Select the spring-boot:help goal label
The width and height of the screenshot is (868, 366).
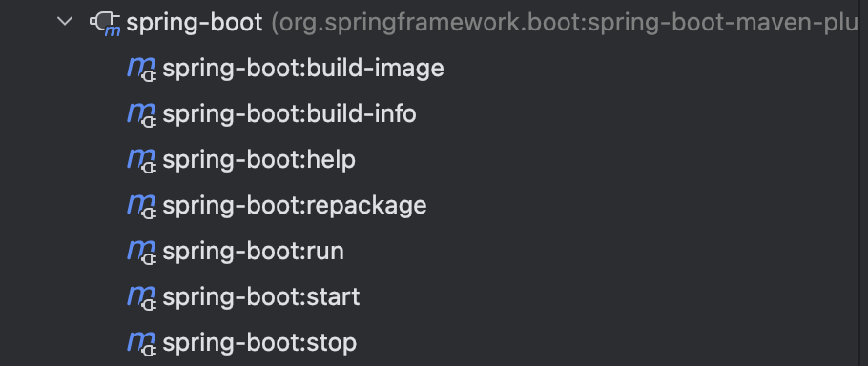[x=259, y=161]
